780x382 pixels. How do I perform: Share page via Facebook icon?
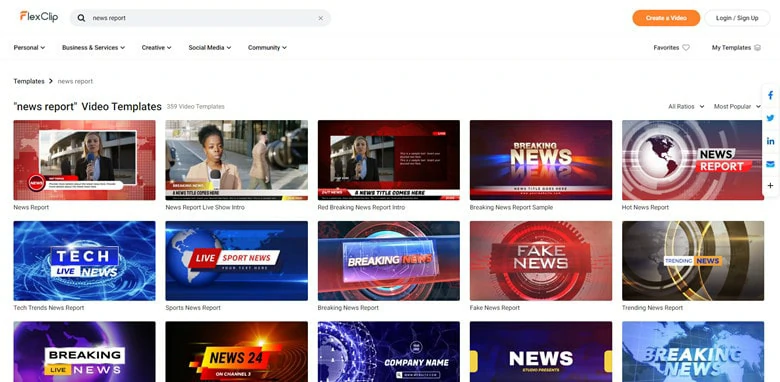coord(771,95)
